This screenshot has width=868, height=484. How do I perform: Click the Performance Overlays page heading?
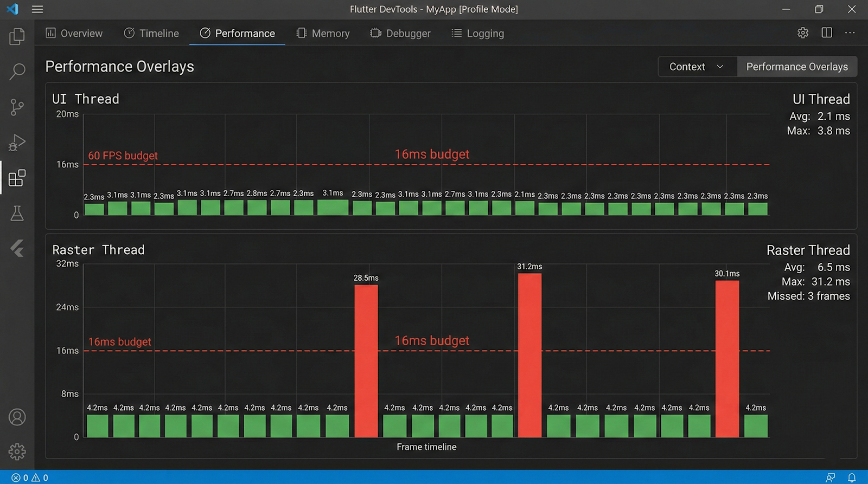[119, 67]
